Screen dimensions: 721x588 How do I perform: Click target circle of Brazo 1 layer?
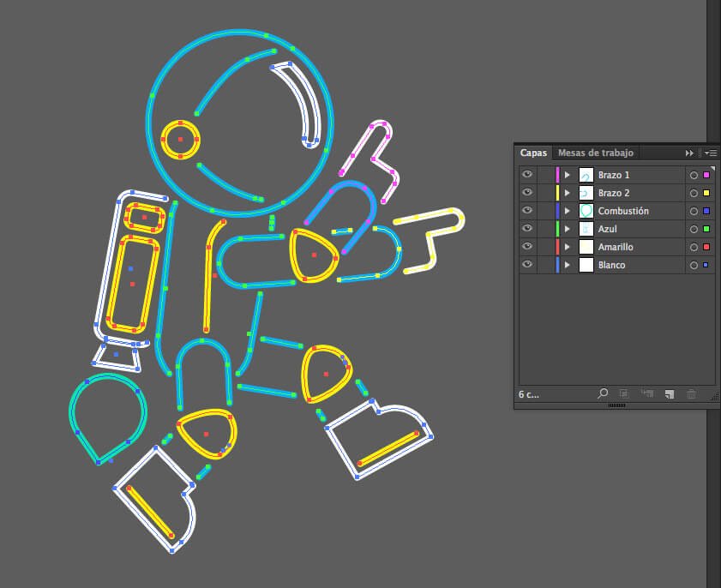pos(694,175)
